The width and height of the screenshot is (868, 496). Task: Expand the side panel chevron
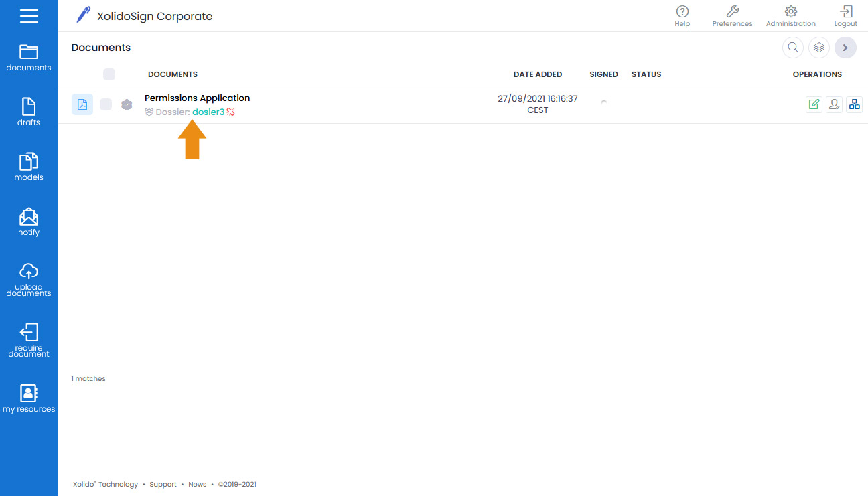coord(845,48)
